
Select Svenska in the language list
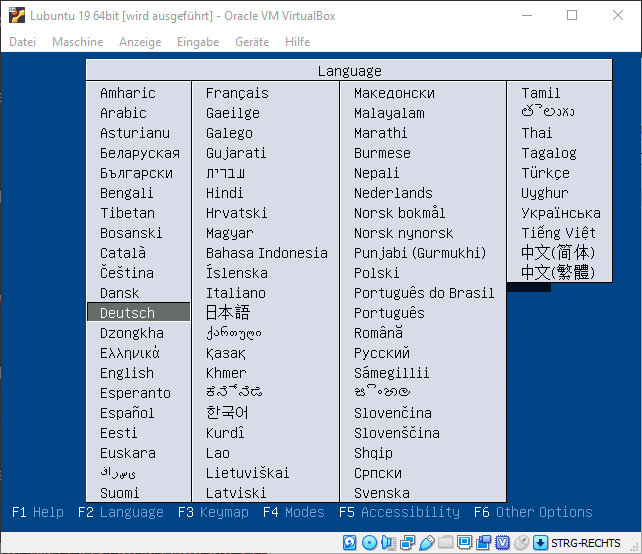[x=382, y=493]
